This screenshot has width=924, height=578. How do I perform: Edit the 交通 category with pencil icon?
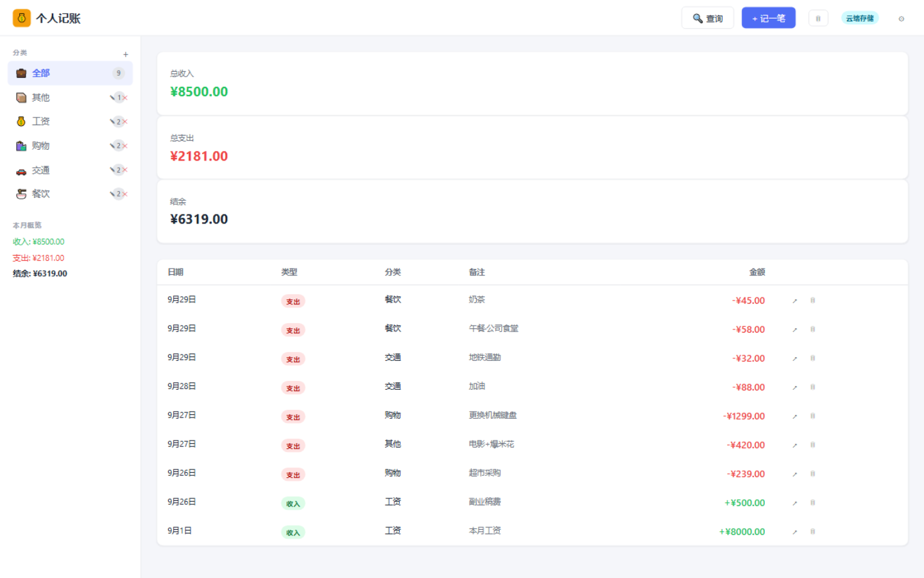(x=112, y=170)
